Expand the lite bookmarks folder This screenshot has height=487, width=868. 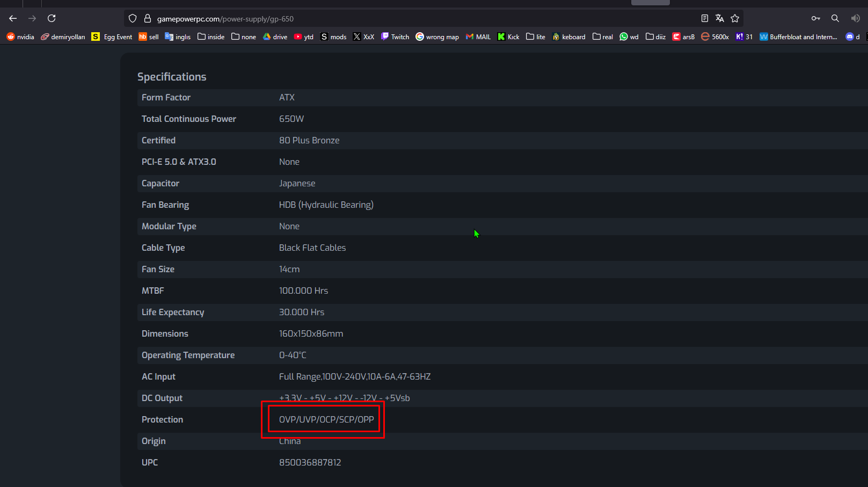[x=536, y=37]
